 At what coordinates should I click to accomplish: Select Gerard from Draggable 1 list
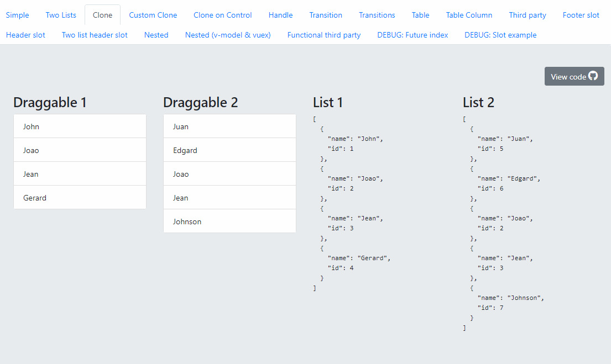[x=80, y=197]
